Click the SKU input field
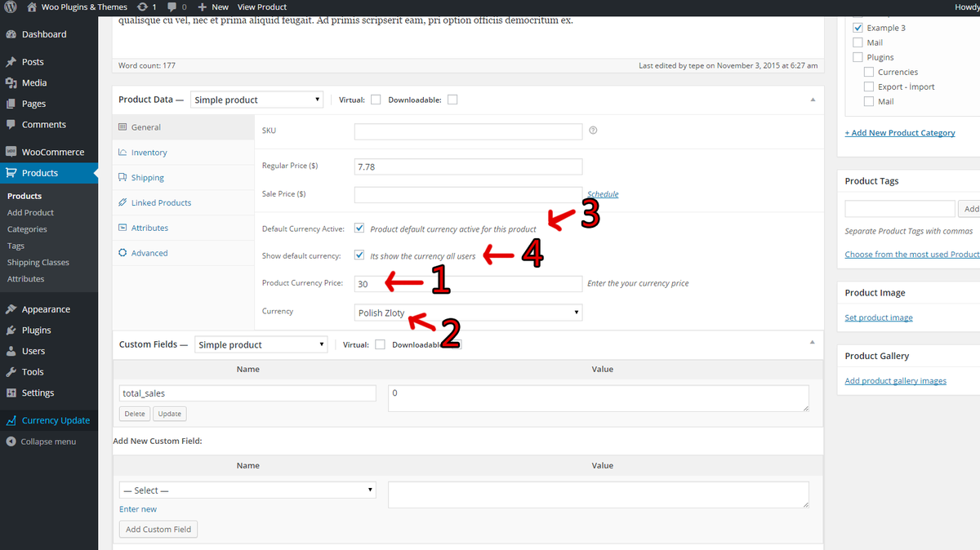 pos(468,131)
